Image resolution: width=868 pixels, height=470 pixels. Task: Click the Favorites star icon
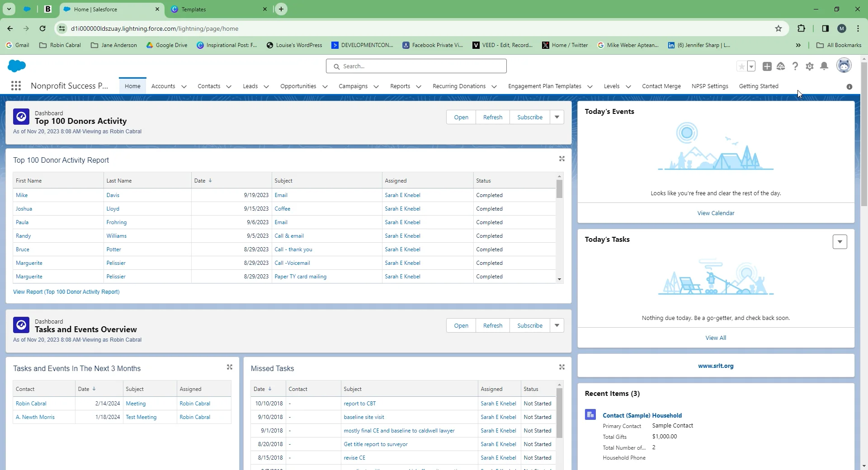coord(741,66)
